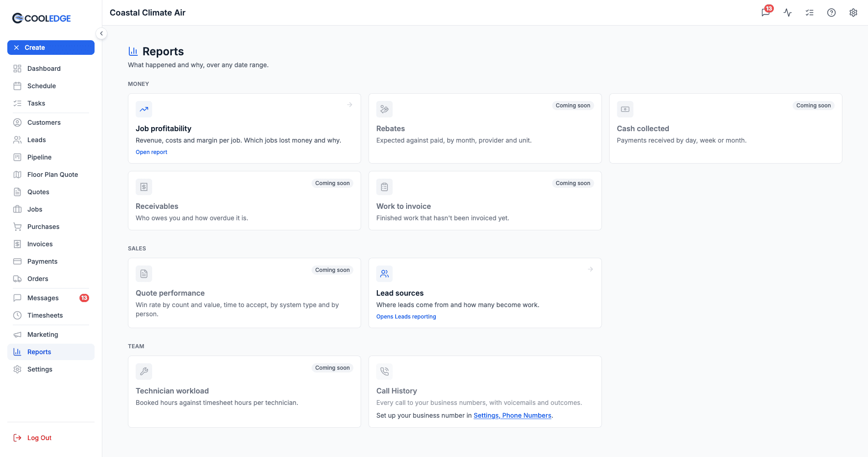This screenshot has width=868, height=457.
Task: Click Opens Leads reporting link
Action: pyautogui.click(x=406, y=317)
